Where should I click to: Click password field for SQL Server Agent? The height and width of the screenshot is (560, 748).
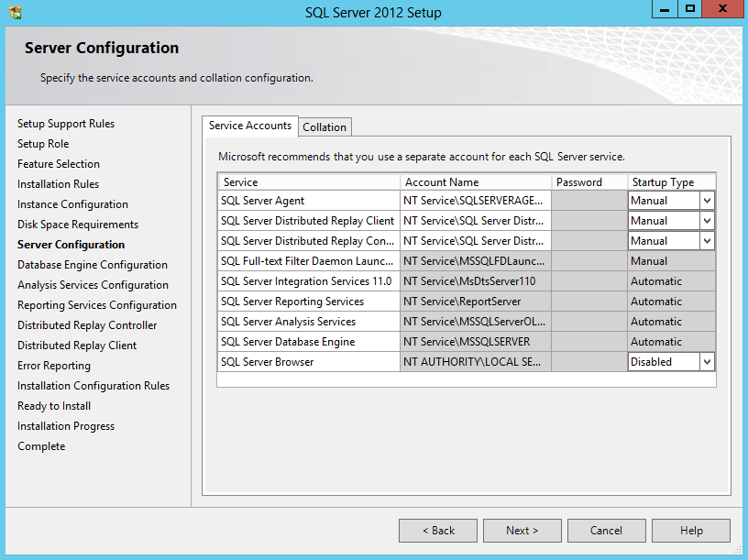589,201
